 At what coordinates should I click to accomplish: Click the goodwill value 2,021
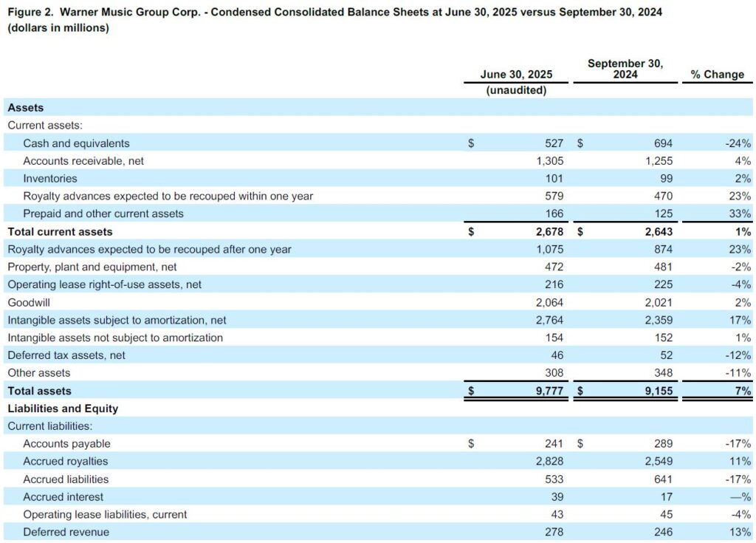(x=659, y=303)
